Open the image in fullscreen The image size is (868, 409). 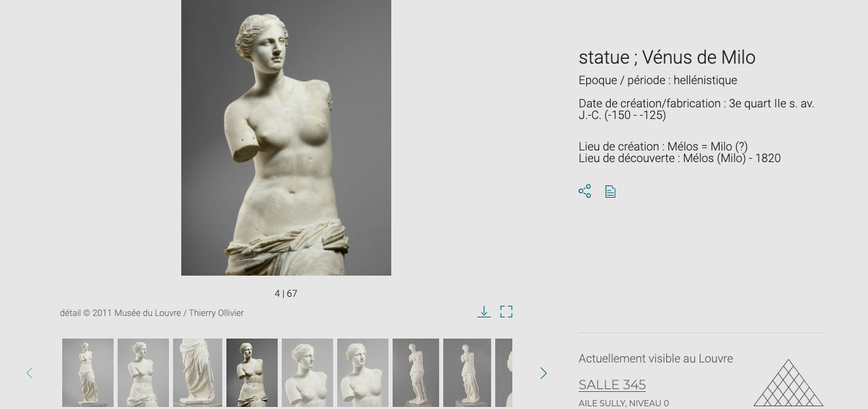tap(506, 312)
